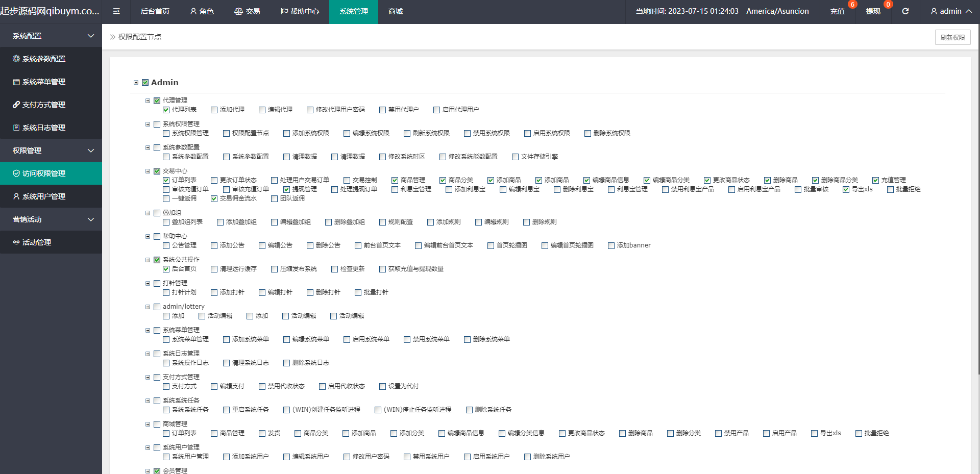
Task: Switch to the 商城 top menu
Action: (x=395, y=11)
